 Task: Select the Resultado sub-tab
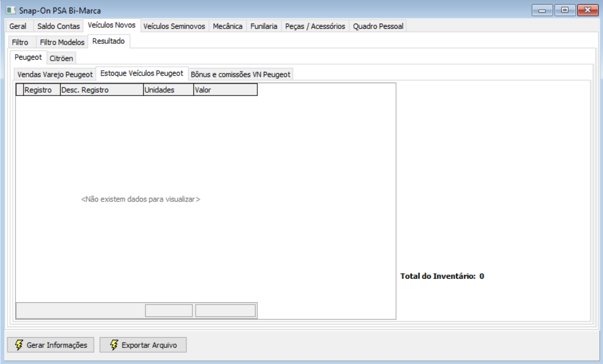[x=109, y=41]
